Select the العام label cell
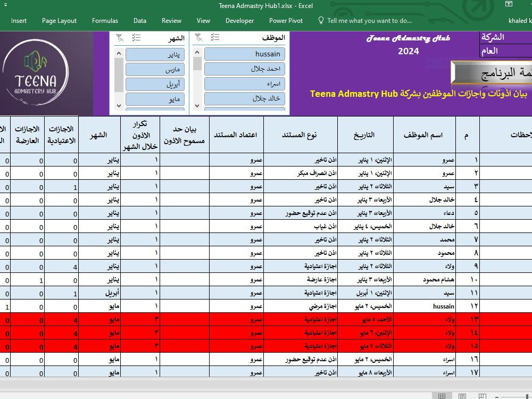This screenshot has width=532, height=399. click(506, 51)
